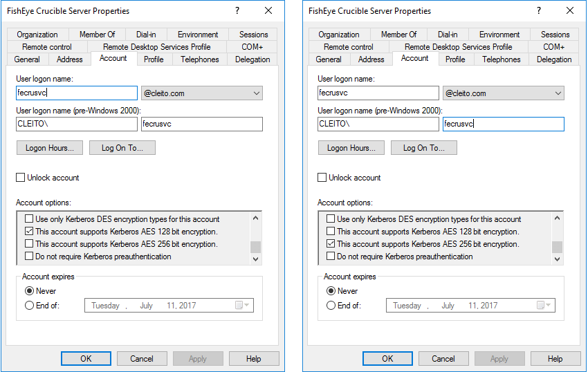Open Member Of tab in right dialog
Viewport: 588px width, 372px height.
398,35
